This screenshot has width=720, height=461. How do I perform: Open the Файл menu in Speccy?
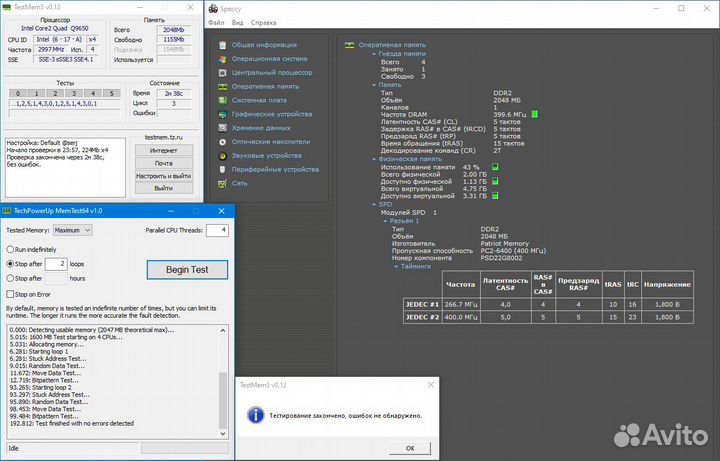217,21
